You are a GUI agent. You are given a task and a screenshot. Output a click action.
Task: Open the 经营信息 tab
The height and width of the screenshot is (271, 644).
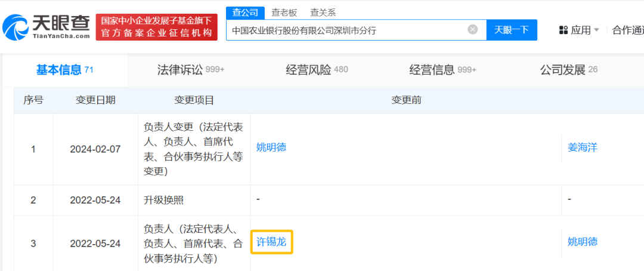[442, 70]
